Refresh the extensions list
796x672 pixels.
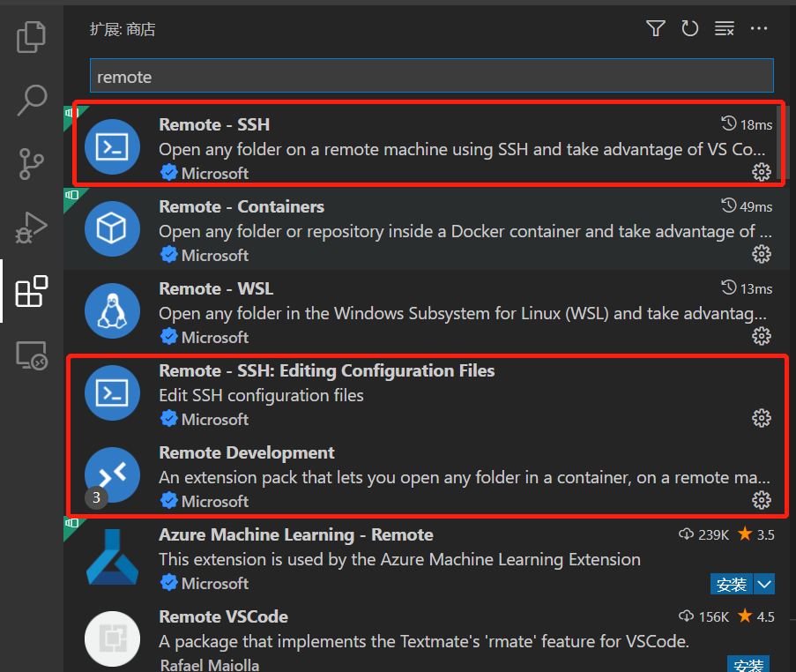(689, 29)
